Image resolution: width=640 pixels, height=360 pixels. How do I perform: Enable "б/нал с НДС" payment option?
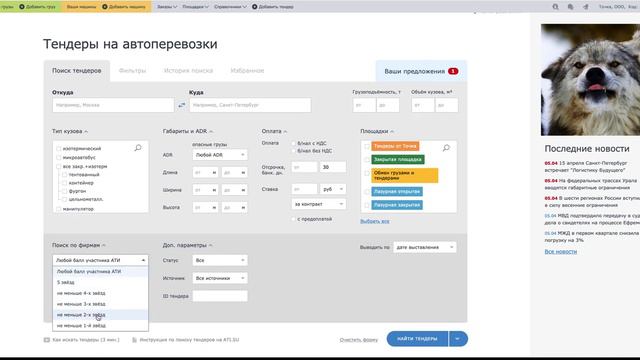click(x=293, y=143)
